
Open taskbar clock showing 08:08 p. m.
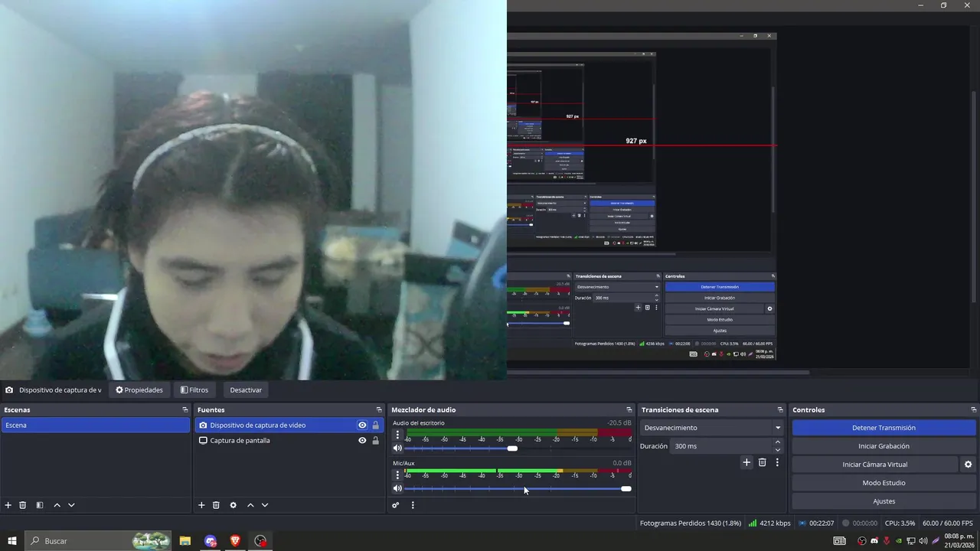pos(959,541)
